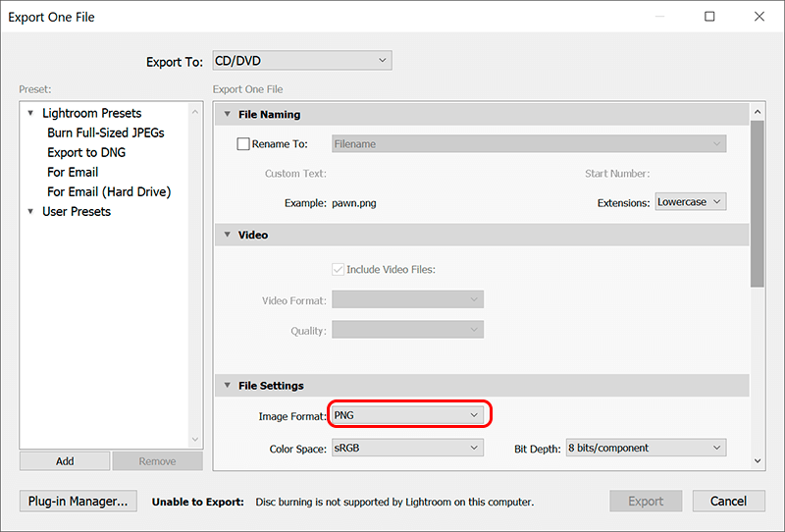Choose the For Email preset
Image resolution: width=785 pixels, height=532 pixels.
click(x=73, y=172)
